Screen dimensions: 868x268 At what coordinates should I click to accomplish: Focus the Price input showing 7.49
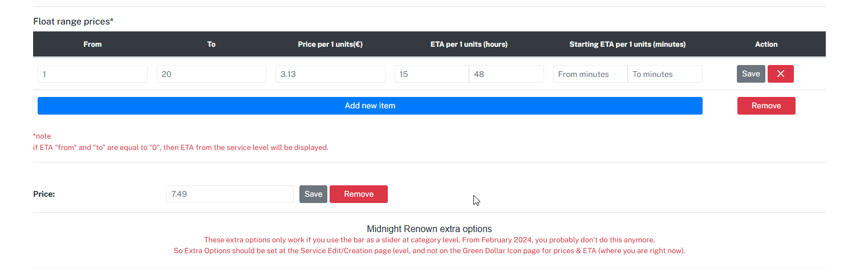click(229, 194)
